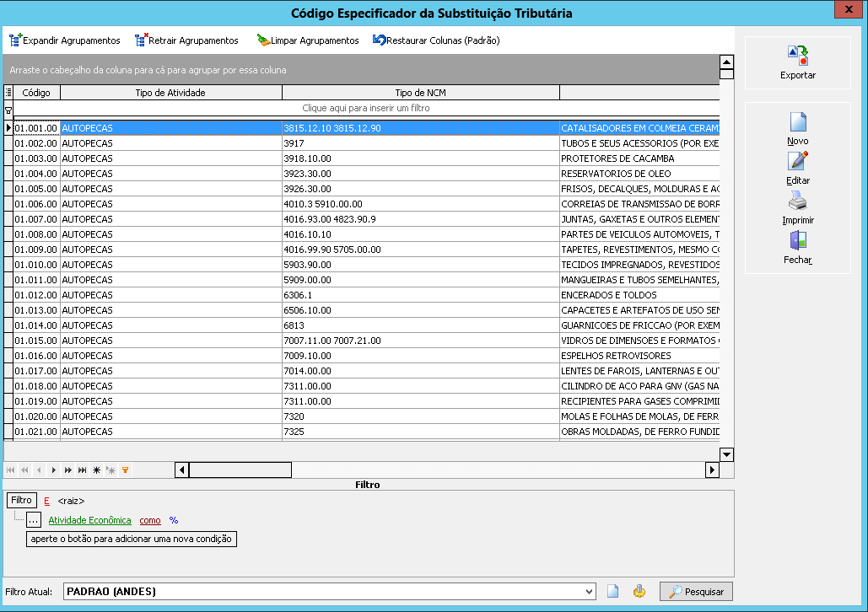Screen dimensions: 868x612
Task: Click the filter row funnel icon
Action: point(8,110)
